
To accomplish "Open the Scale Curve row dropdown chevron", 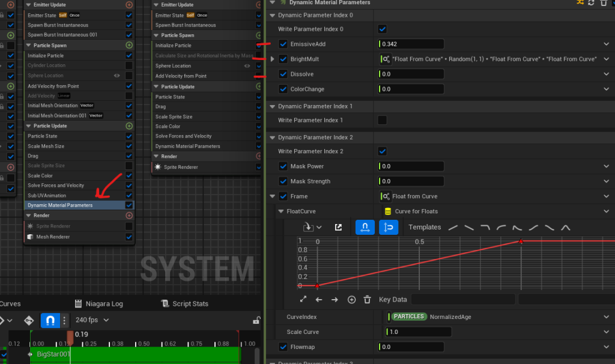I will (607, 332).
